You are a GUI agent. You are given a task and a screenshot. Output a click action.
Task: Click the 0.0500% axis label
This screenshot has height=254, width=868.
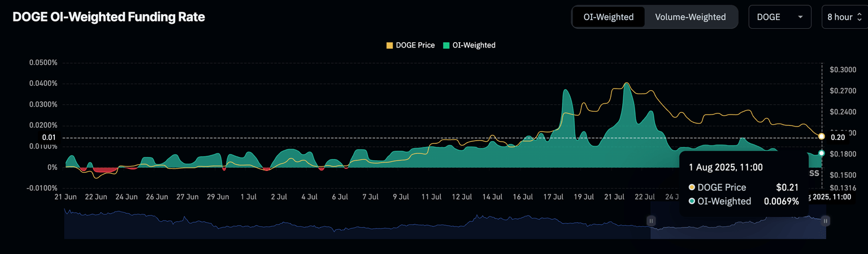(x=44, y=63)
